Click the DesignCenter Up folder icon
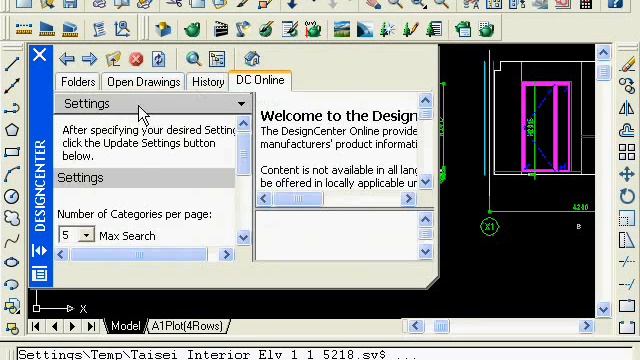 pyautogui.click(x=113, y=59)
